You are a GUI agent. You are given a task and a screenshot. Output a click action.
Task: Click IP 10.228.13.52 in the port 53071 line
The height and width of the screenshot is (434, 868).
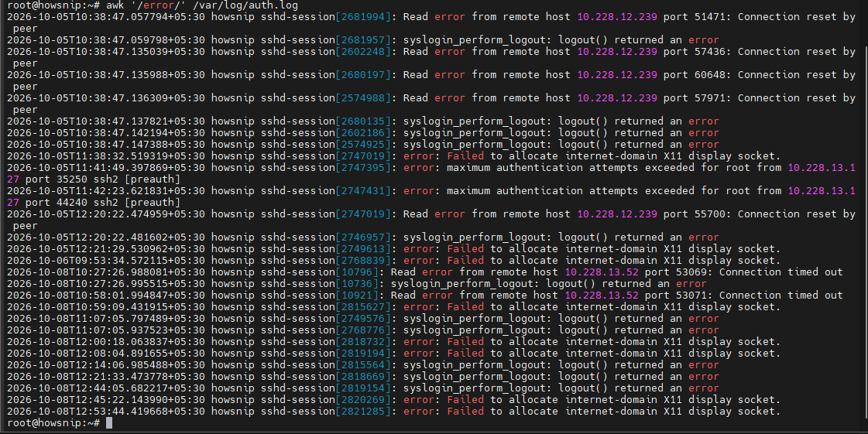point(602,296)
